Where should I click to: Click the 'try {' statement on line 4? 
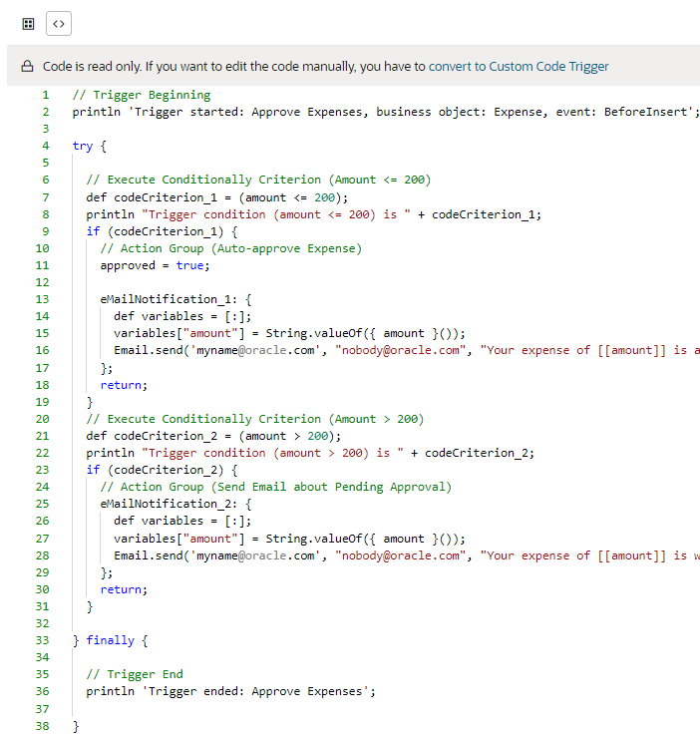(x=90, y=146)
